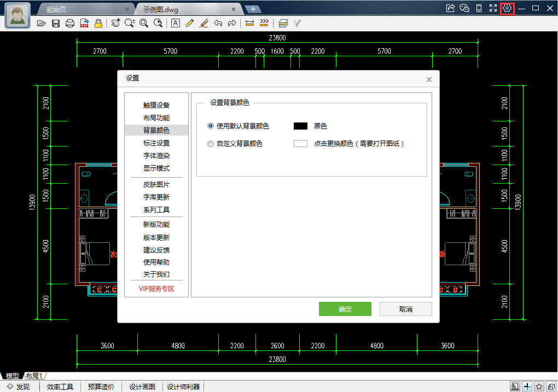Click the zoom previous magnifier icon
Image resolution: width=558 pixels, height=392 pixels.
coord(158,23)
